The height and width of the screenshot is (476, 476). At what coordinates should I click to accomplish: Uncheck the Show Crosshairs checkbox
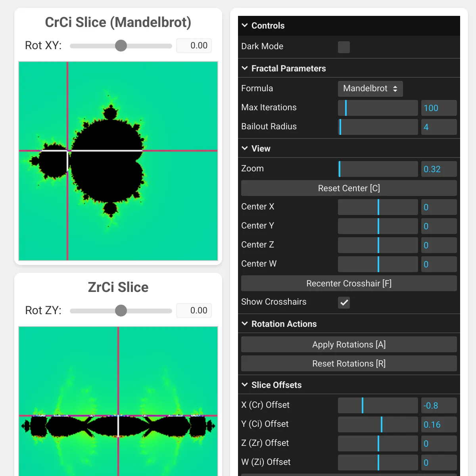[x=344, y=303]
